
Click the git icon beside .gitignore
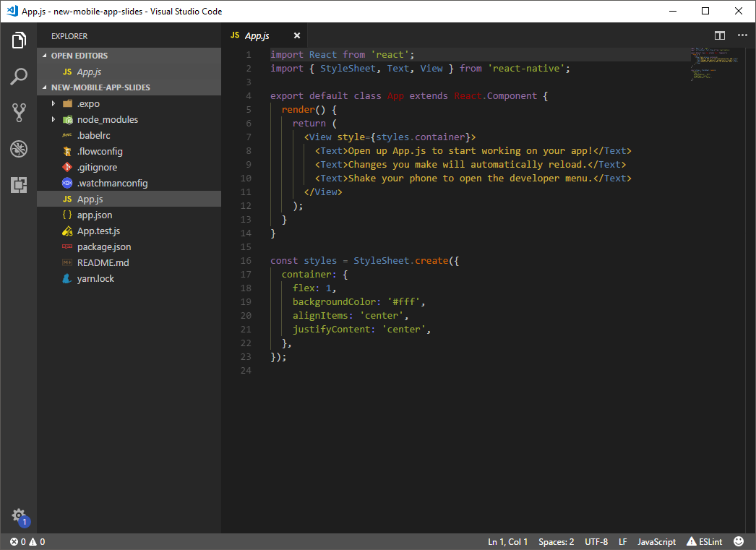click(67, 167)
